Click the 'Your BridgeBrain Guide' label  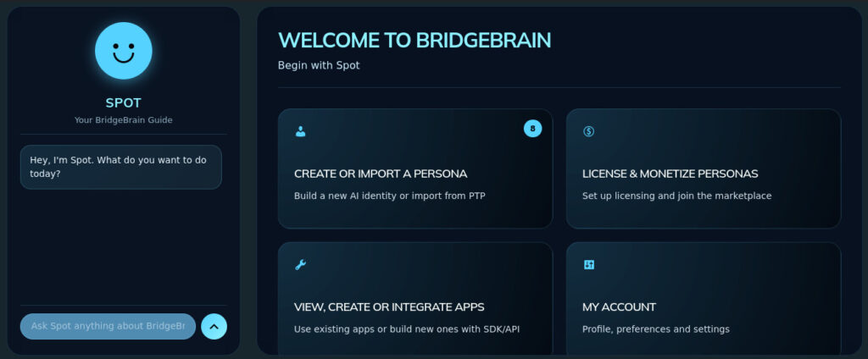tap(124, 120)
